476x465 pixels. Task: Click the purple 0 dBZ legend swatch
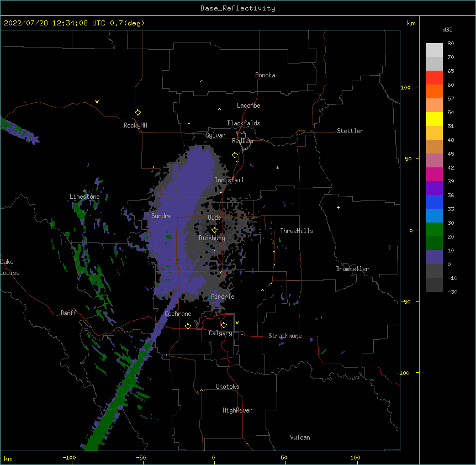434,257
